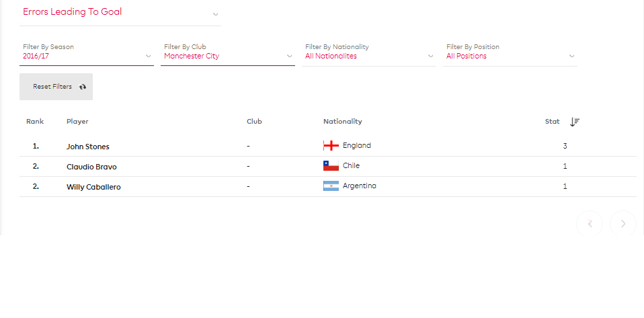
Task: Click the Chile flag icon
Action: pyautogui.click(x=331, y=165)
